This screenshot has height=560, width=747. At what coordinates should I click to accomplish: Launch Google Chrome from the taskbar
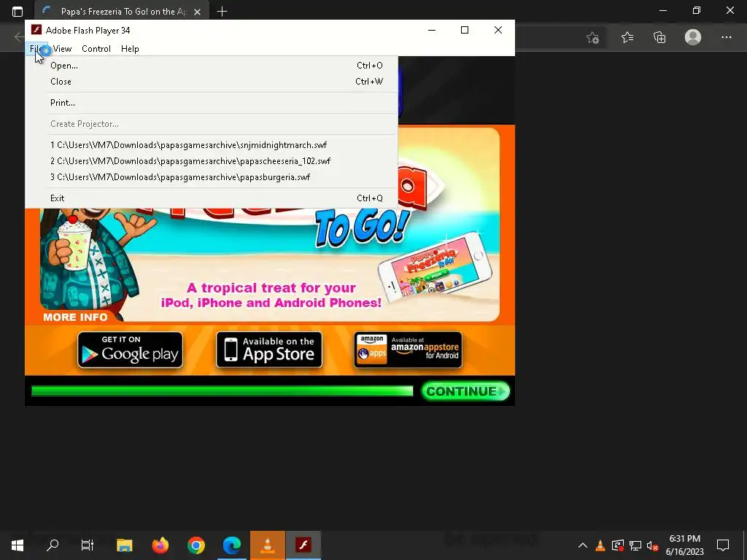pos(196,545)
